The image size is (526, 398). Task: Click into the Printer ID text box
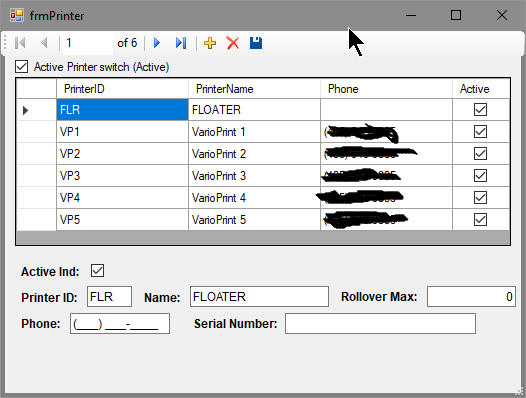pyautogui.click(x=109, y=297)
